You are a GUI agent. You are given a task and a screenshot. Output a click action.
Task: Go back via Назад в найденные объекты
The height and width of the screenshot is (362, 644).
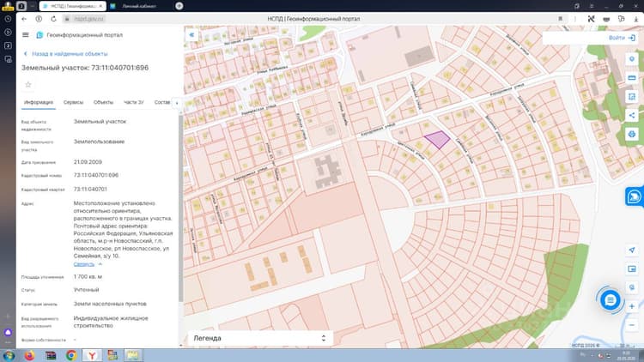click(x=66, y=54)
